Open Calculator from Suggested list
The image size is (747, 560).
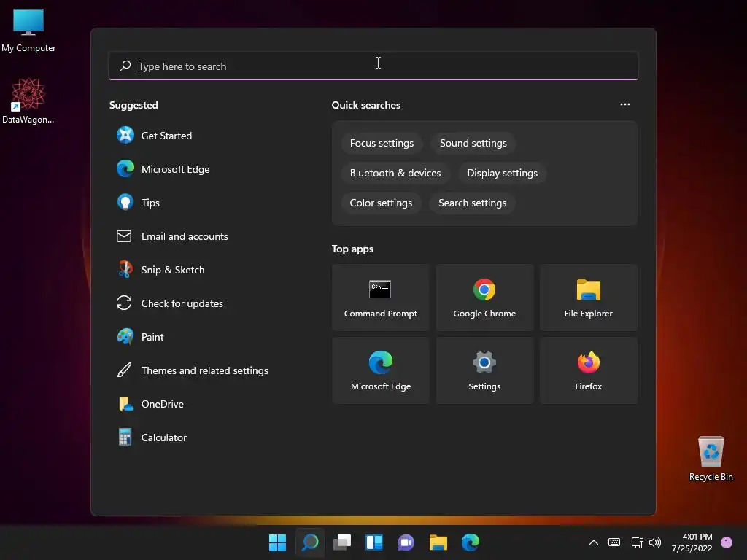click(152, 437)
